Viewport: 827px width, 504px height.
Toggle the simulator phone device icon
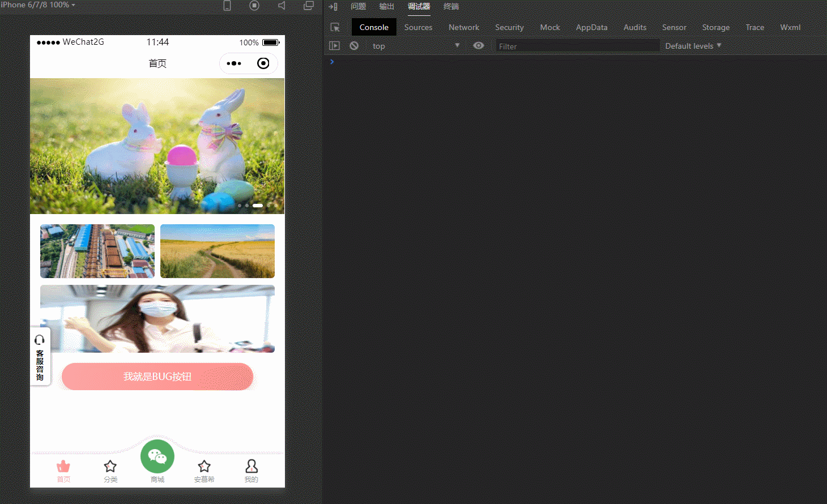click(x=227, y=6)
